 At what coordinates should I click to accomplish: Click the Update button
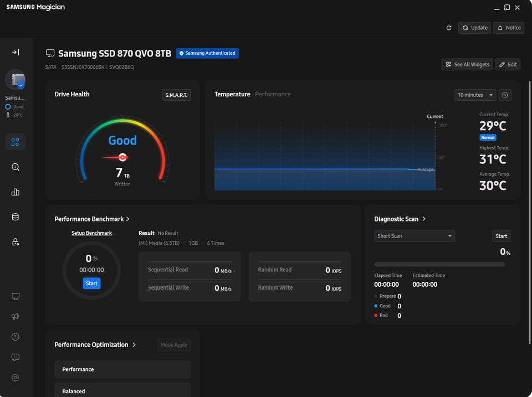(x=475, y=28)
